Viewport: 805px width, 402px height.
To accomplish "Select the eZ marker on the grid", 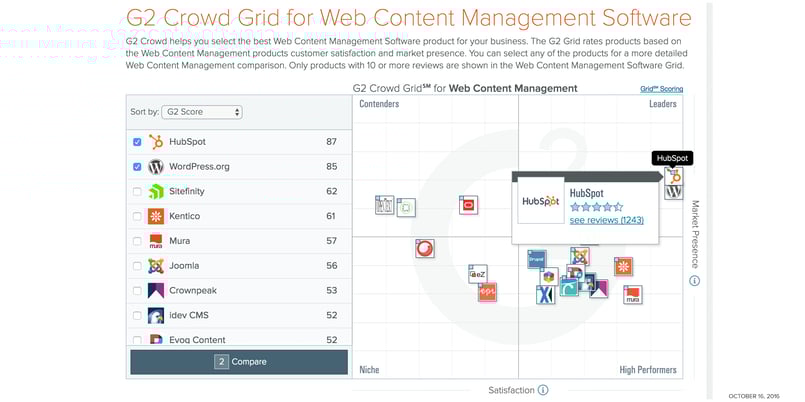I will (x=477, y=274).
